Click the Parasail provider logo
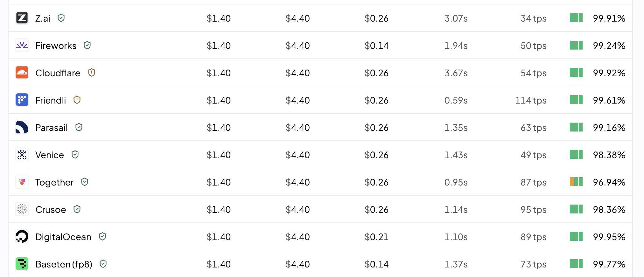644x277 pixels. point(22,127)
